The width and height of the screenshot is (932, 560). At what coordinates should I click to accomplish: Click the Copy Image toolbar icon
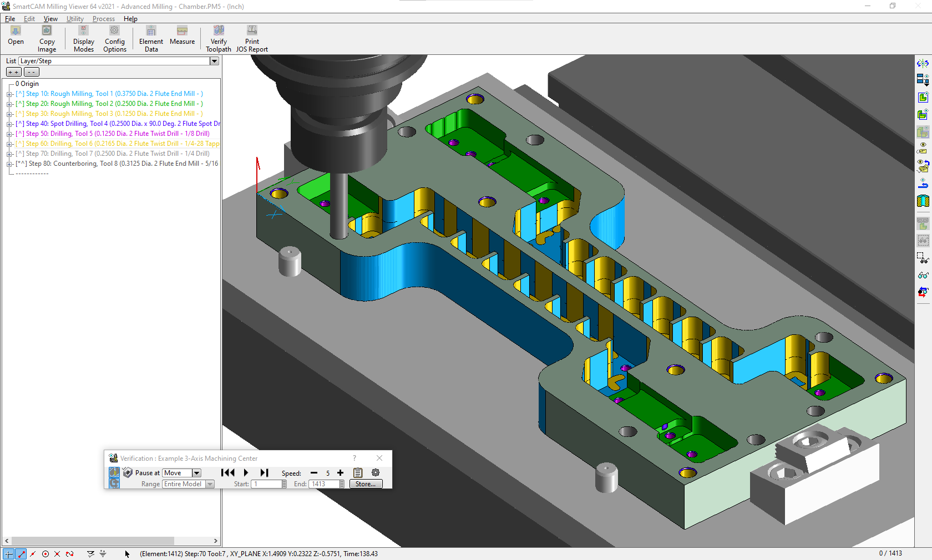click(47, 39)
